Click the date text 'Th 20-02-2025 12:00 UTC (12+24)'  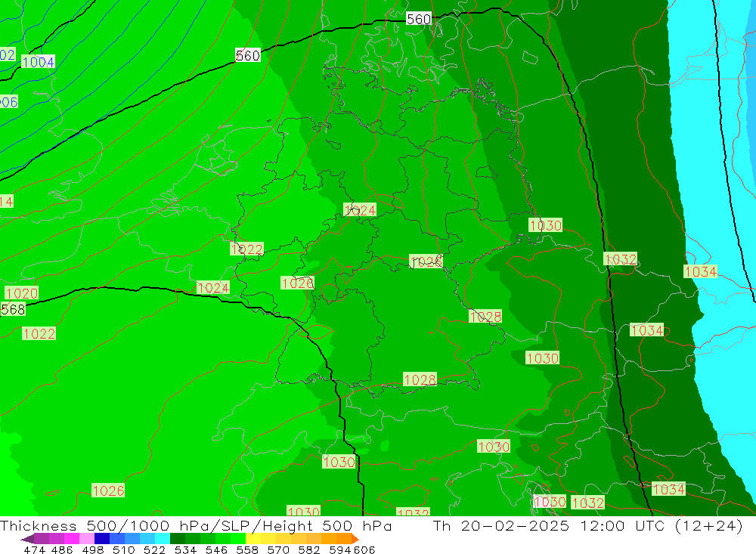pos(587,525)
